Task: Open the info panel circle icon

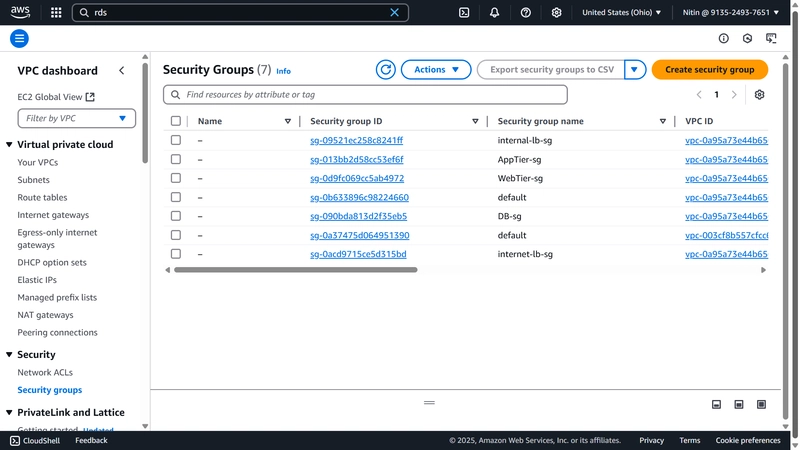Action: click(x=723, y=38)
